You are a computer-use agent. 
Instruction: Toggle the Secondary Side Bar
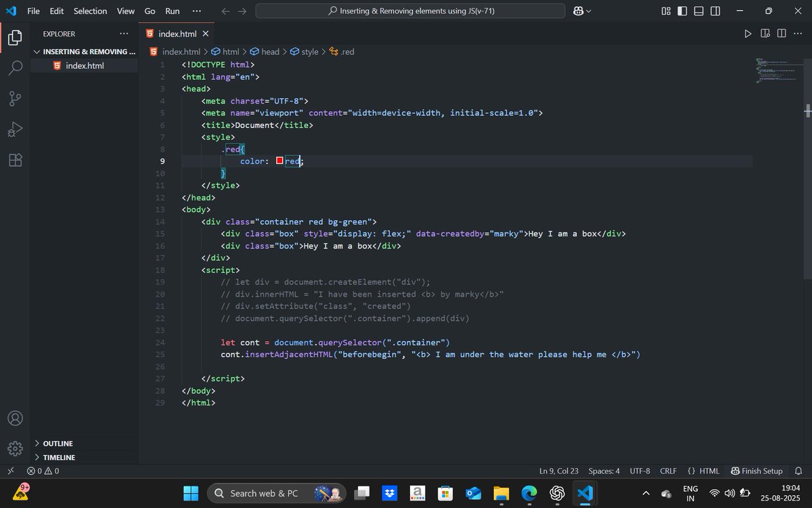716,11
